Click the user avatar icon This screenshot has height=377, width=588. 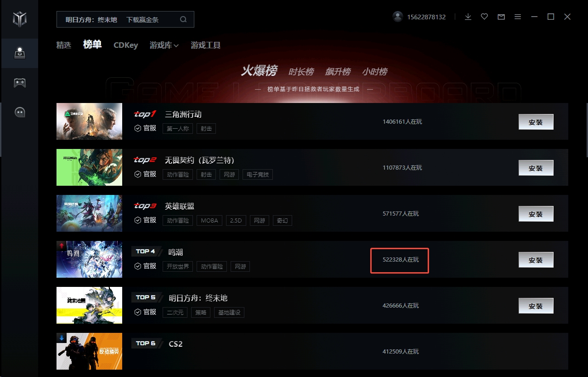coord(398,17)
